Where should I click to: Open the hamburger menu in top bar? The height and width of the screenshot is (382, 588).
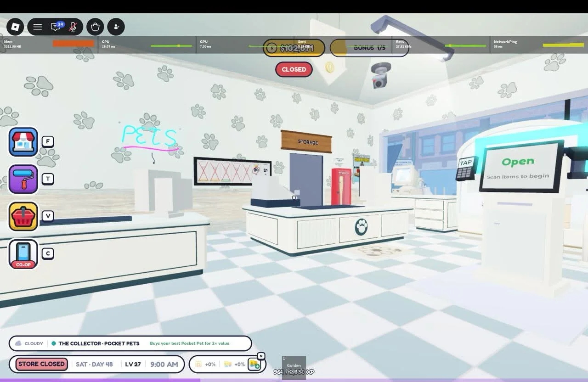pos(38,27)
